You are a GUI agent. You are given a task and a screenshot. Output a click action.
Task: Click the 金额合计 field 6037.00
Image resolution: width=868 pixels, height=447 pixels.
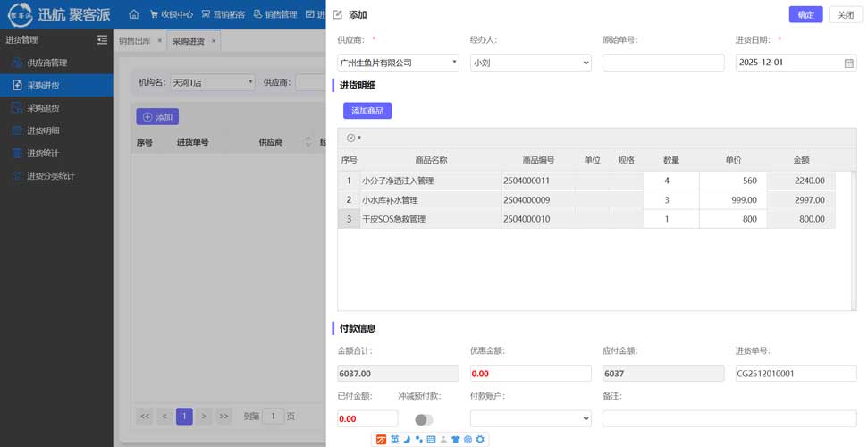(398, 374)
